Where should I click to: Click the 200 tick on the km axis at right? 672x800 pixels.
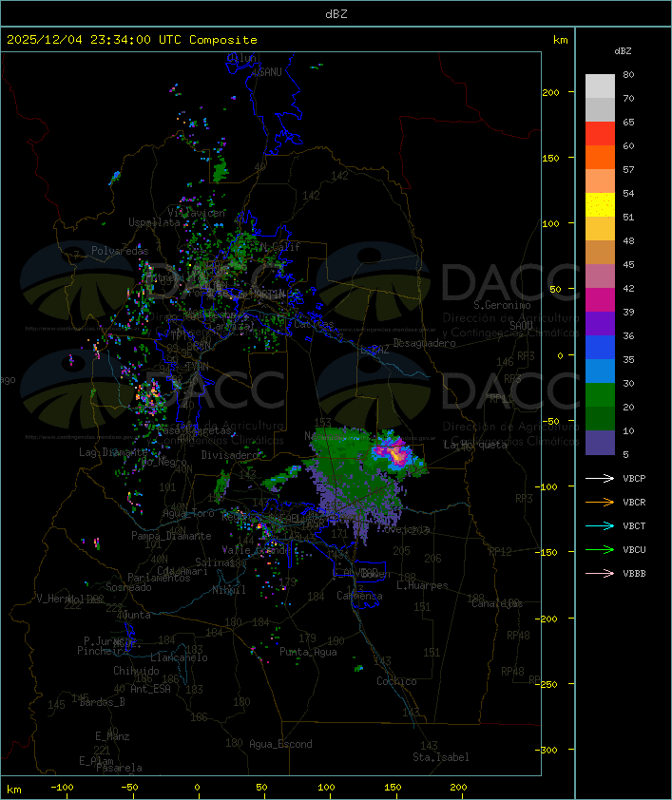(x=550, y=92)
